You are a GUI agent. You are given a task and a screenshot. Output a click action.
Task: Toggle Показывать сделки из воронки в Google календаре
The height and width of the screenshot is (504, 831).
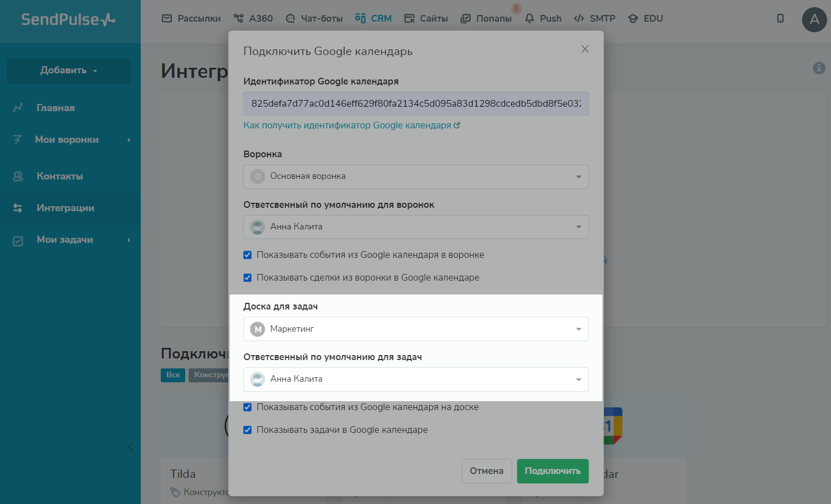pos(248,278)
